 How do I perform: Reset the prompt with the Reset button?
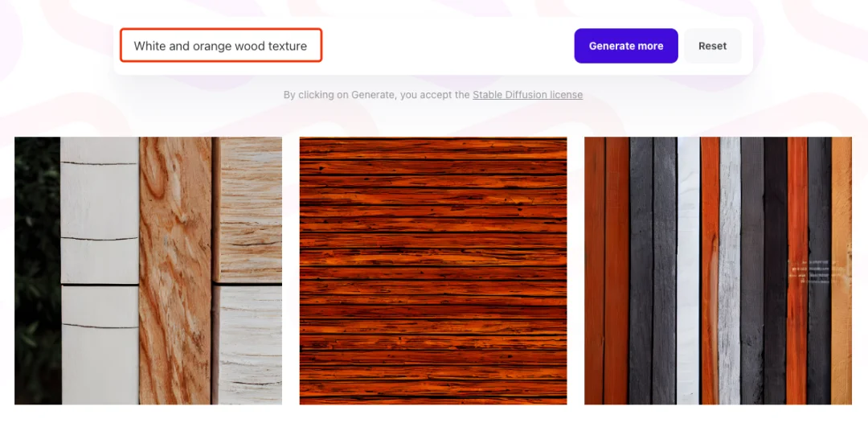pos(712,46)
